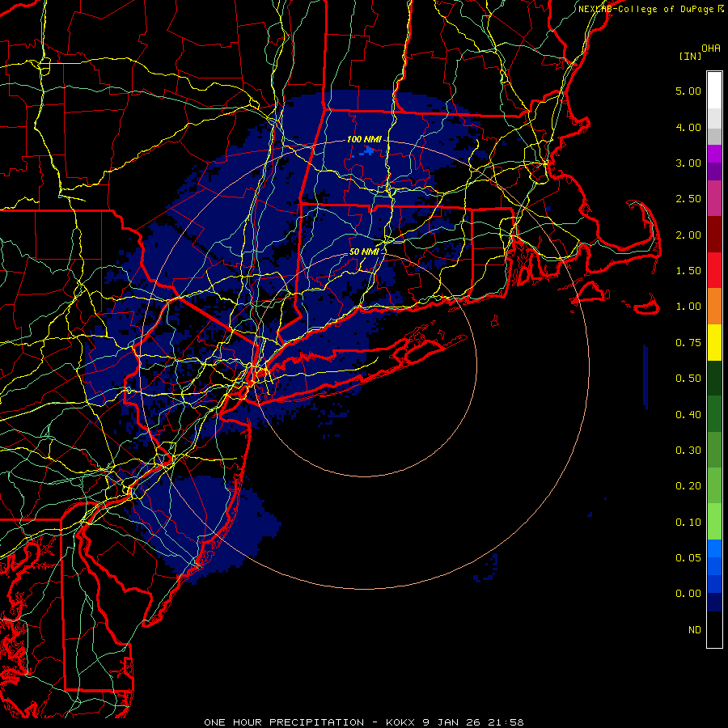This screenshot has height=728, width=728.
Task: Click the 0.20 legend value label
Action: point(688,486)
